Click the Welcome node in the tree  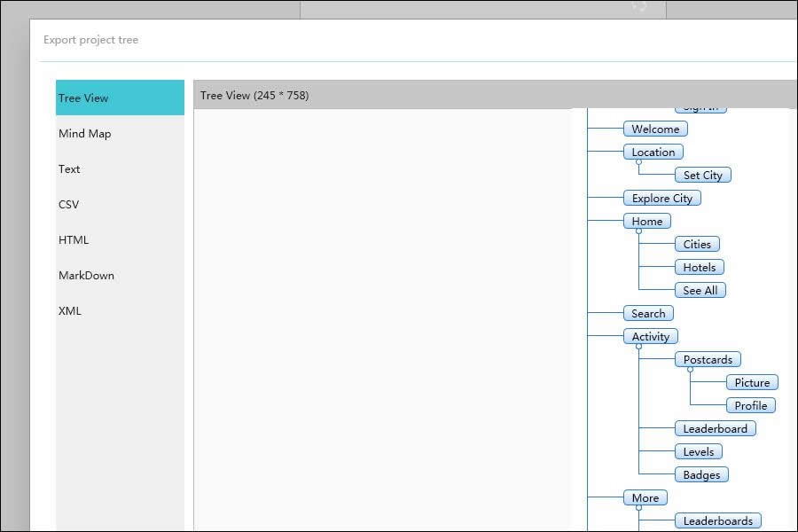655,129
